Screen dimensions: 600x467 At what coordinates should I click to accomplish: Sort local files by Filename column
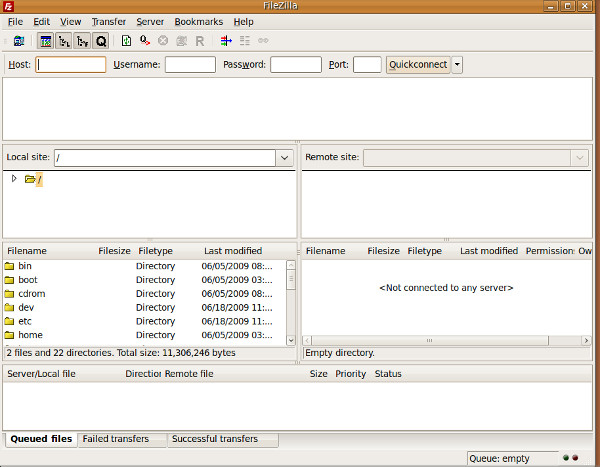(27, 251)
